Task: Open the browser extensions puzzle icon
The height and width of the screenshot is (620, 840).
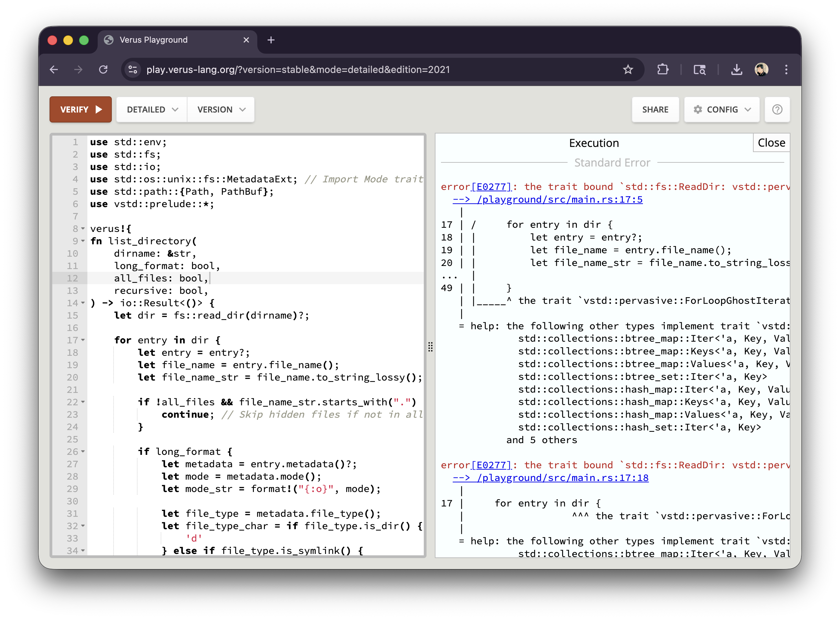Action: click(x=663, y=70)
